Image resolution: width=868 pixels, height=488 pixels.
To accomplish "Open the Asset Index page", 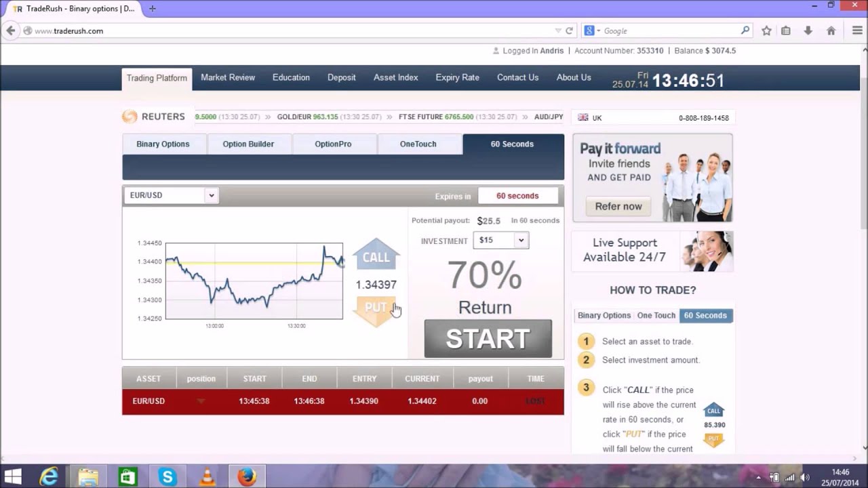I will pyautogui.click(x=396, y=77).
